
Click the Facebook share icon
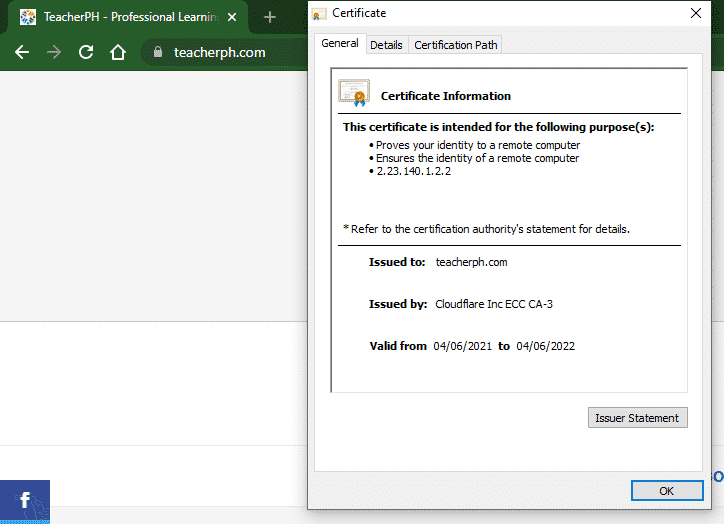25,501
